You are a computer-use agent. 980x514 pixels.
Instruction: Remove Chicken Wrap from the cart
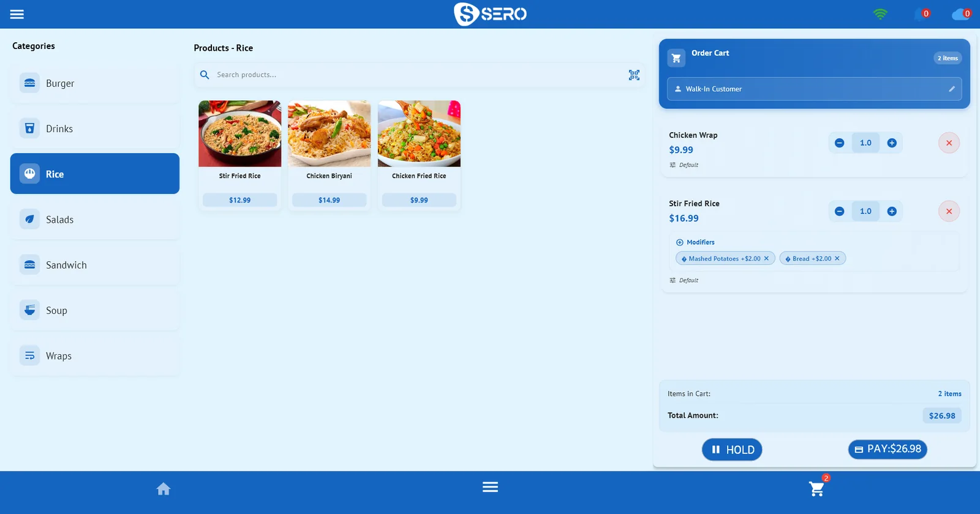949,143
